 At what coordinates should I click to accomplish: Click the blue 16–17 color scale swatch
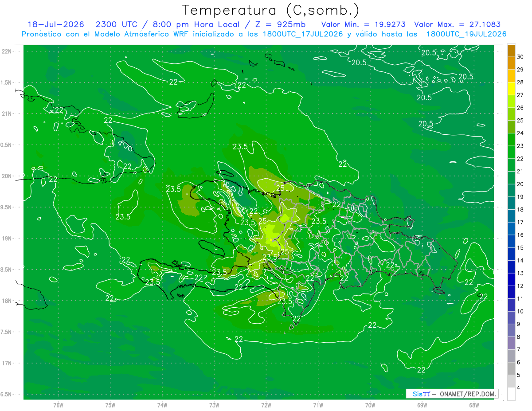click(x=511, y=229)
